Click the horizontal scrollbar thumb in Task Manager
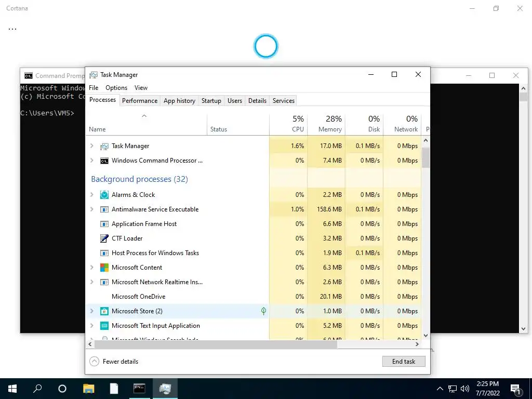 (216, 344)
